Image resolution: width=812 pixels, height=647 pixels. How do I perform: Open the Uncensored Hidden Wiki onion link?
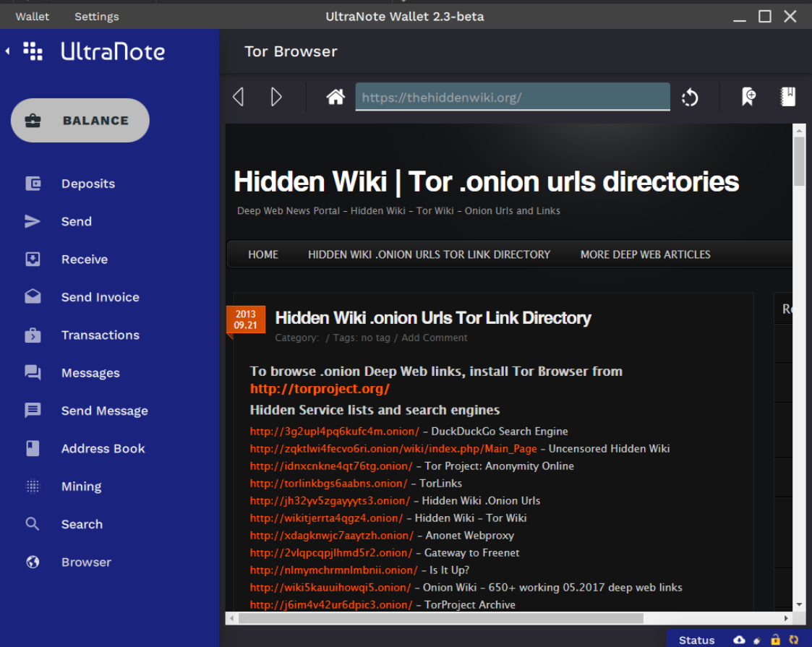click(393, 449)
